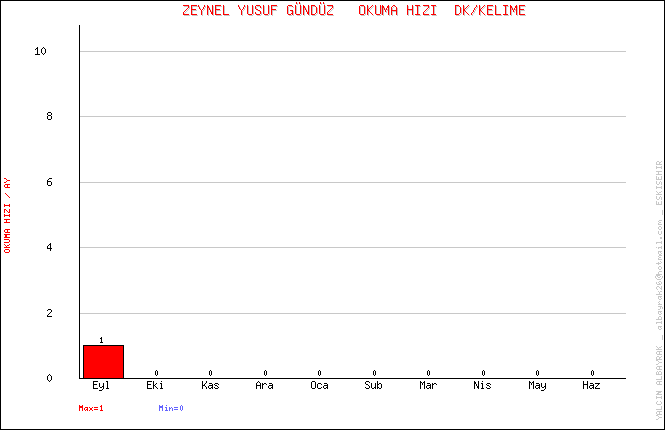Click the chart title ZEYNEL YUSUF GÜNDÜZ
This screenshot has width=665, height=430.
259,11
